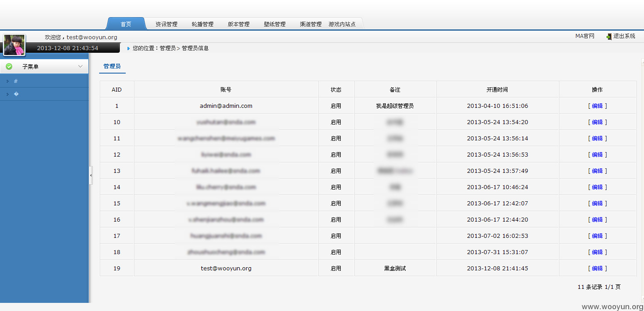644x311 pixels.
Task: Click the green check icon beside 子菜单
Action: click(9, 66)
